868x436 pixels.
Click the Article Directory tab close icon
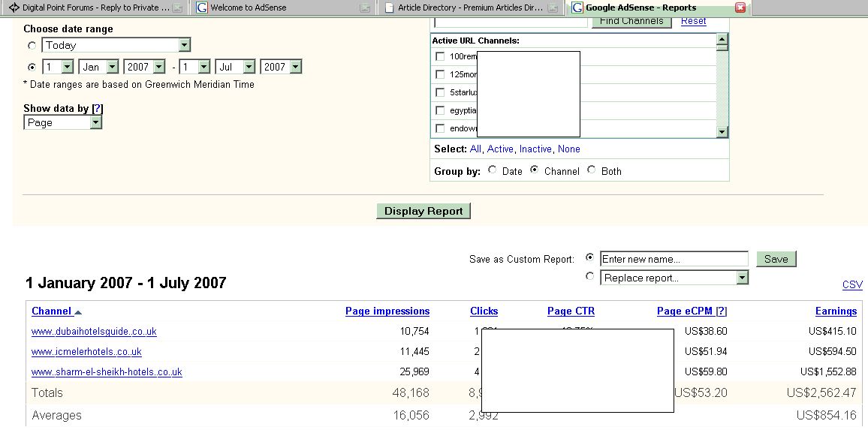553,8
